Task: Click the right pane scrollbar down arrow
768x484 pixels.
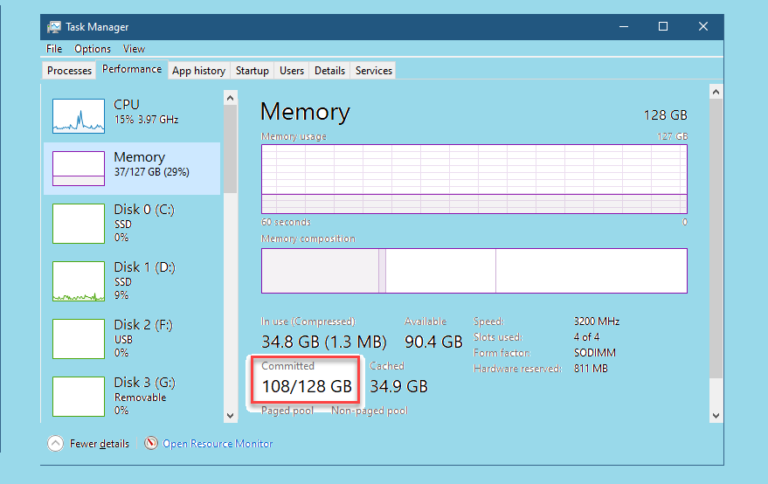Action: pyautogui.click(x=716, y=414)
